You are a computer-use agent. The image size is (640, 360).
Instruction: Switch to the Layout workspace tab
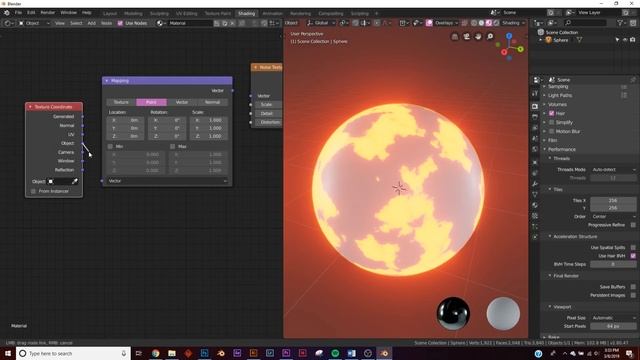pyautogui.click(x=110, y=13)
